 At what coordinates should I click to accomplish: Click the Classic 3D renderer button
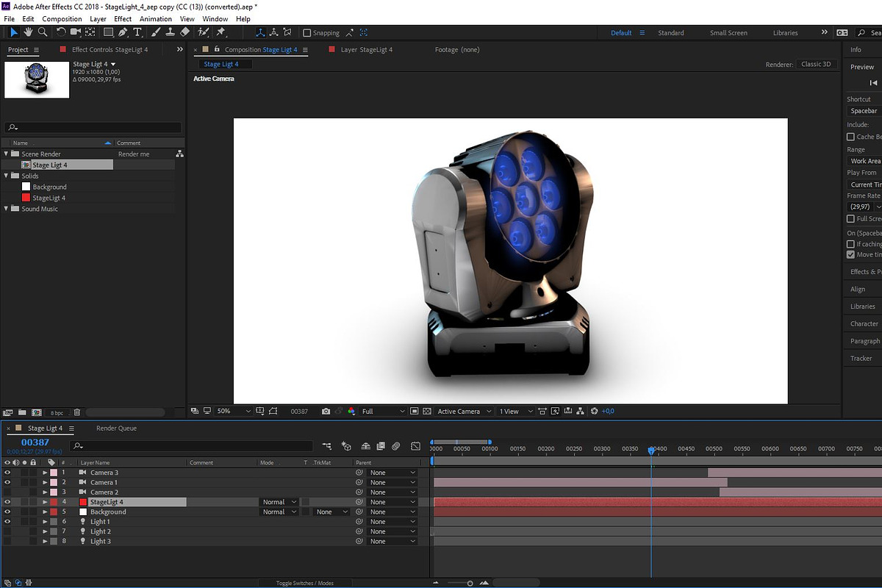817,64
